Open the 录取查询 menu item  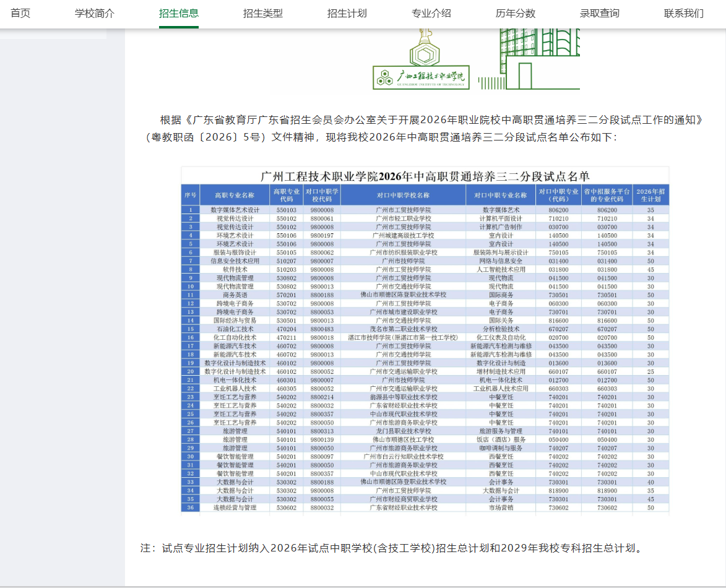(600, 14)
